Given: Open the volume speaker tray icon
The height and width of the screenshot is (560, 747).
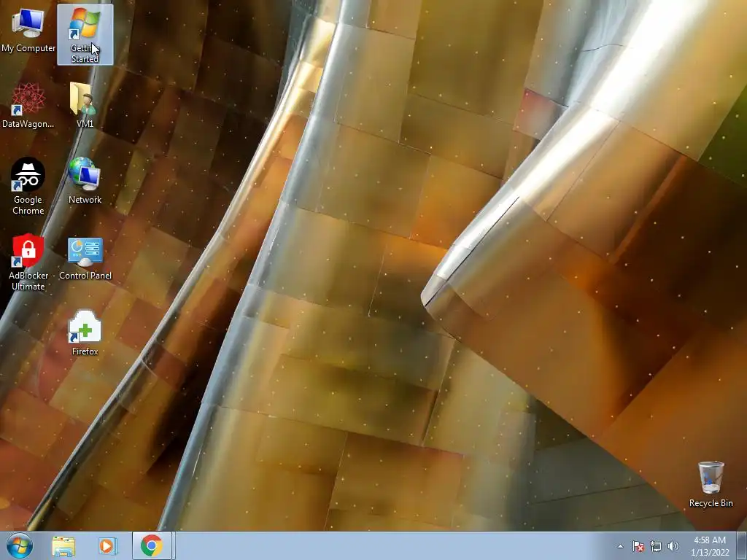Looking at the screenshot, I should (x=673, y=546).
